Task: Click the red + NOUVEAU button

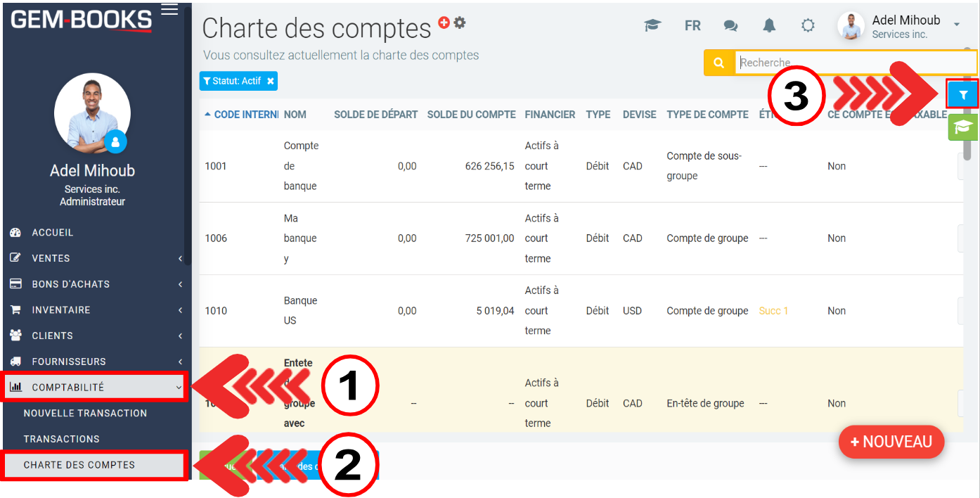Action: tap(891, 442)
